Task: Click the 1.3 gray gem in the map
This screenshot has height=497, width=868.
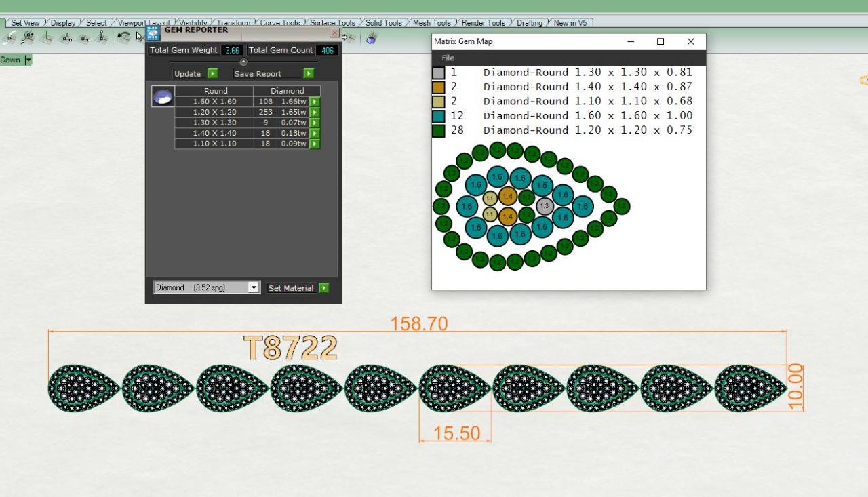Action: coord(545,205)
